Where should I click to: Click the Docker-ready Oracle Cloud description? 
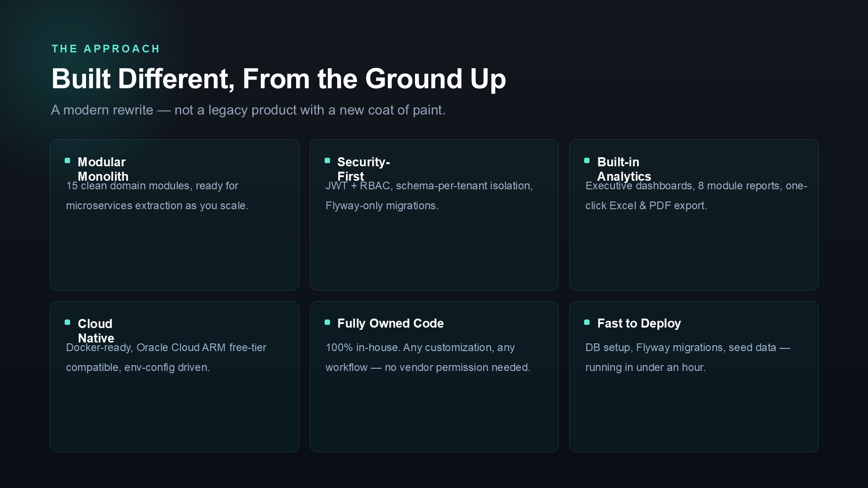click(166, 357)
